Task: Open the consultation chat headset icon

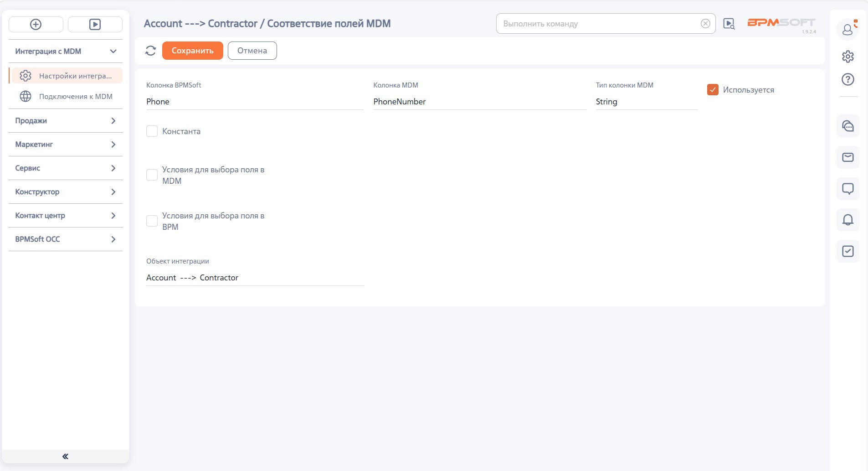Action: 847,126
